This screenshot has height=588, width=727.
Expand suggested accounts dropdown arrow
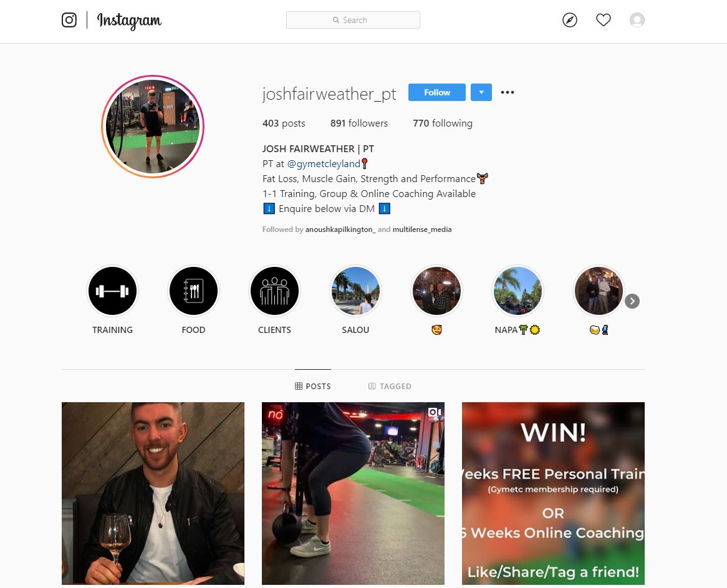[481, 92]
